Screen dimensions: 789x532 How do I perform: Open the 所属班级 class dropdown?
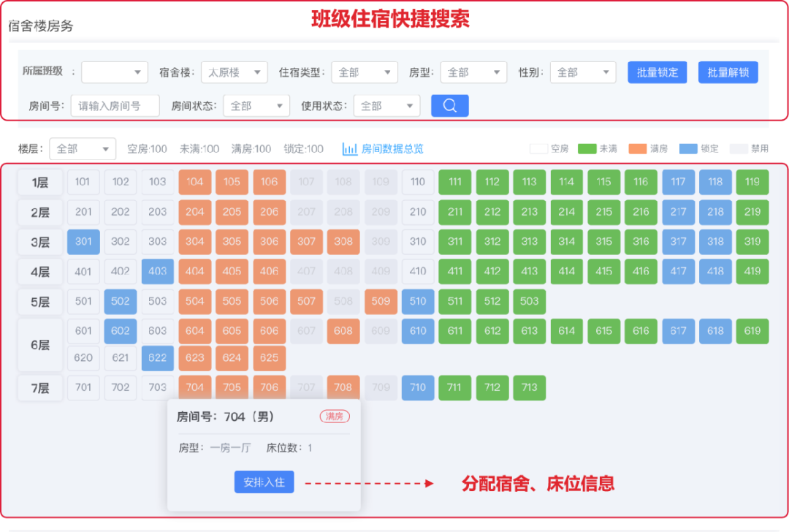[x=114, y=72]
